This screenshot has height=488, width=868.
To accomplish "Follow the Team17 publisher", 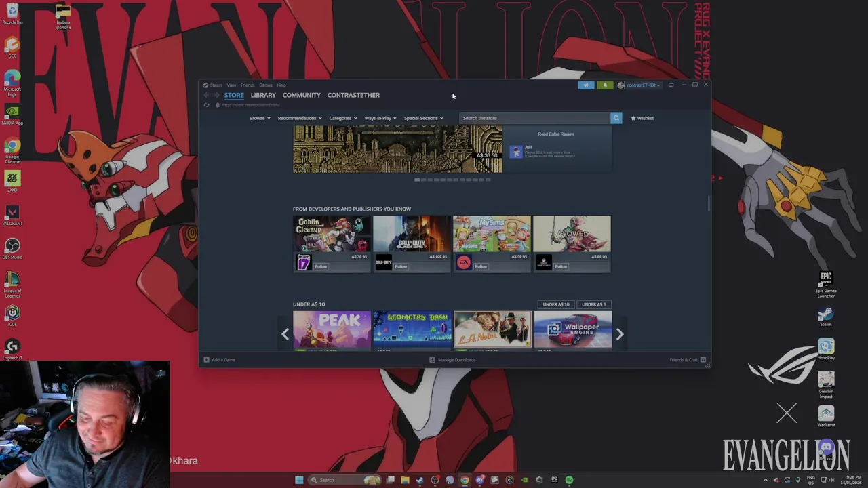I will (x=321, y=266).
